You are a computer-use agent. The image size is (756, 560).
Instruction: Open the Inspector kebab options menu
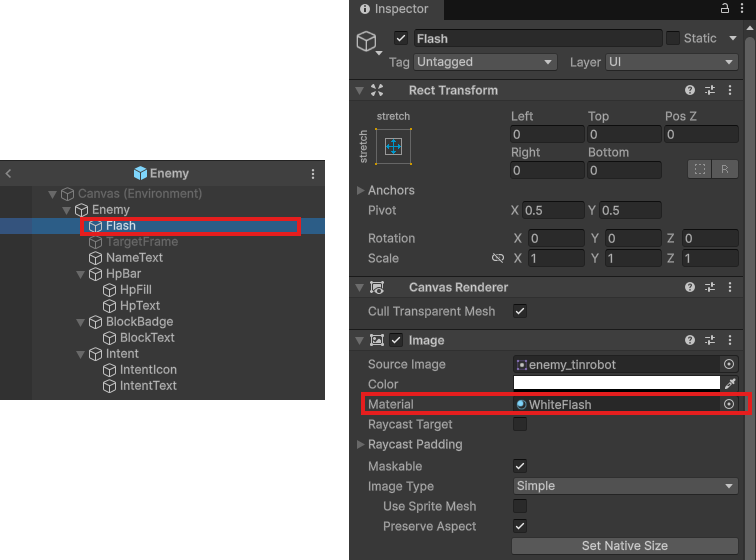(742, 8)
